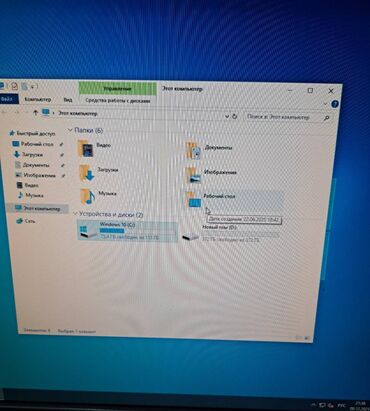Click the computer icon in the address bar

[46, 112]
